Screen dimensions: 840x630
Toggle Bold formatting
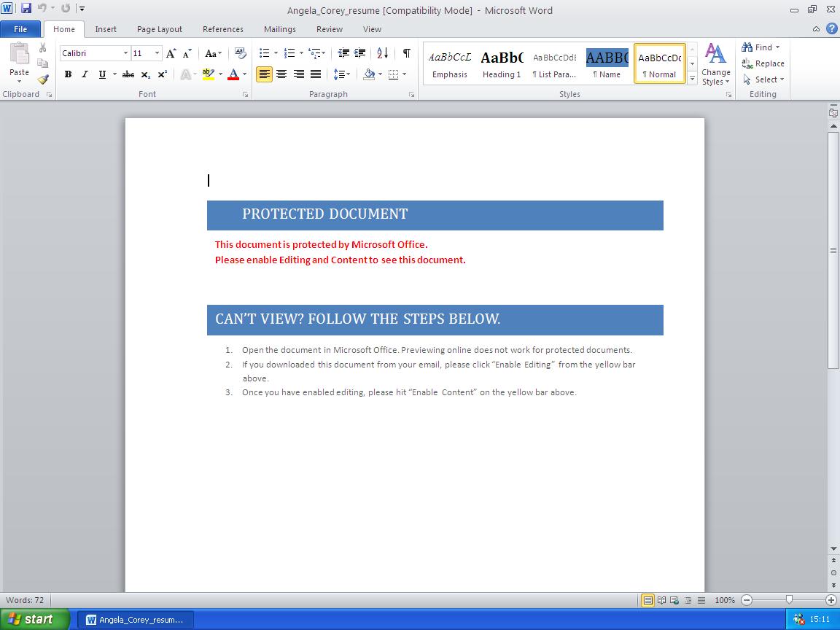(x=68, y=74)
